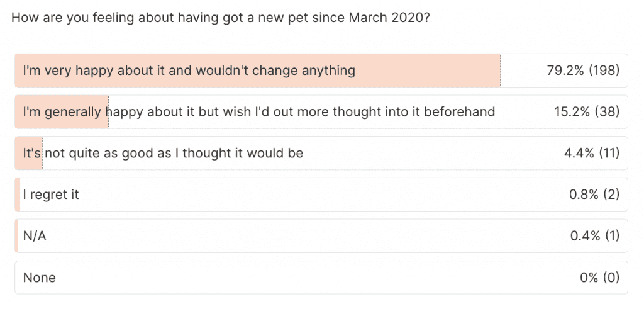
Task: Pick "It's not quite as good" answer text
Action: coord(163,153)
